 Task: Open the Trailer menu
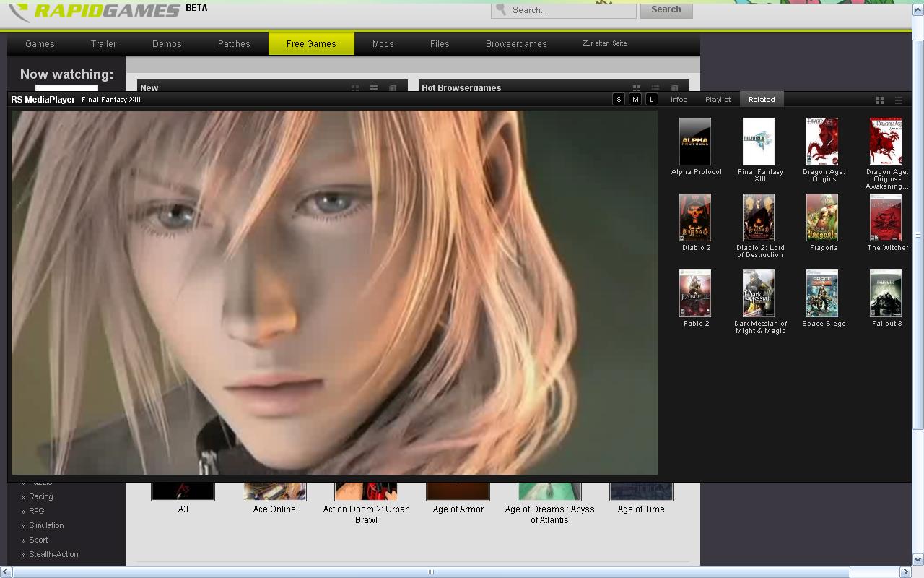click(x=103, y=43)
